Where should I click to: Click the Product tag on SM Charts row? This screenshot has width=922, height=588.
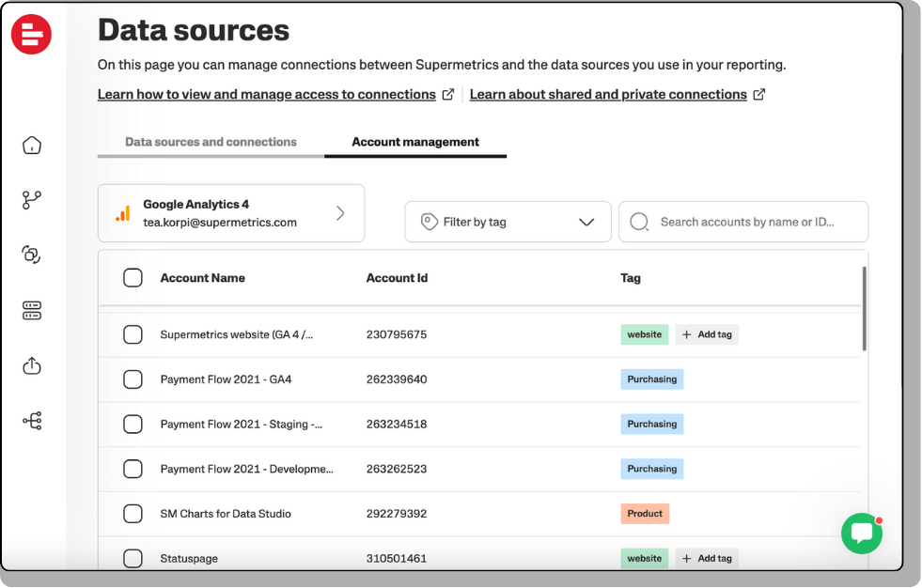645,514
